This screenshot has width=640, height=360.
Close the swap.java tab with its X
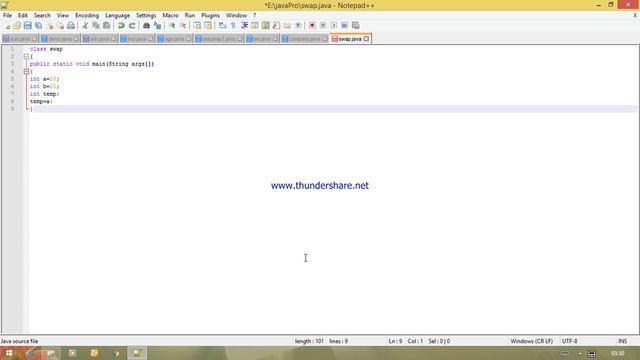coord(366,39)
